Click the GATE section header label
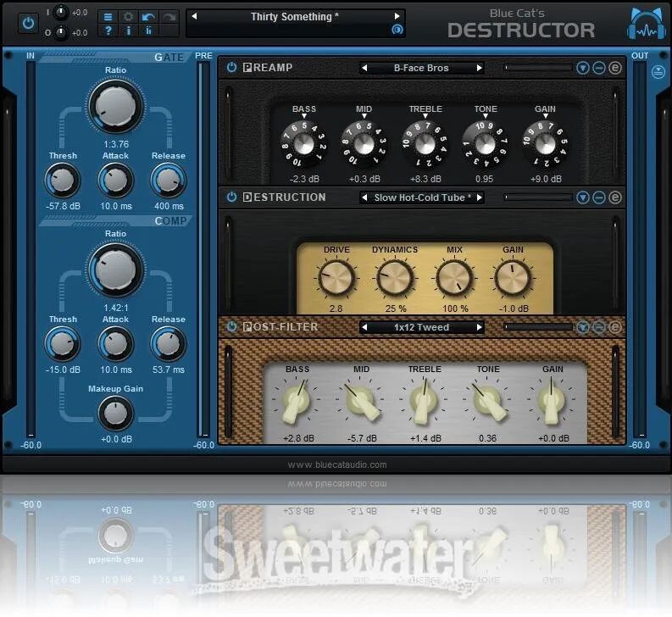 coord(169,58)
